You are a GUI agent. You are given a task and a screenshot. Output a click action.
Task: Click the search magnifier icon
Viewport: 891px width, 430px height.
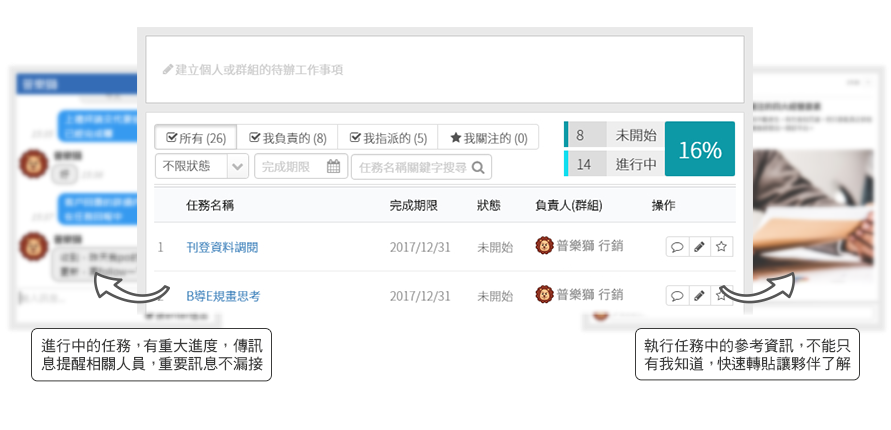tap(478, 168)
